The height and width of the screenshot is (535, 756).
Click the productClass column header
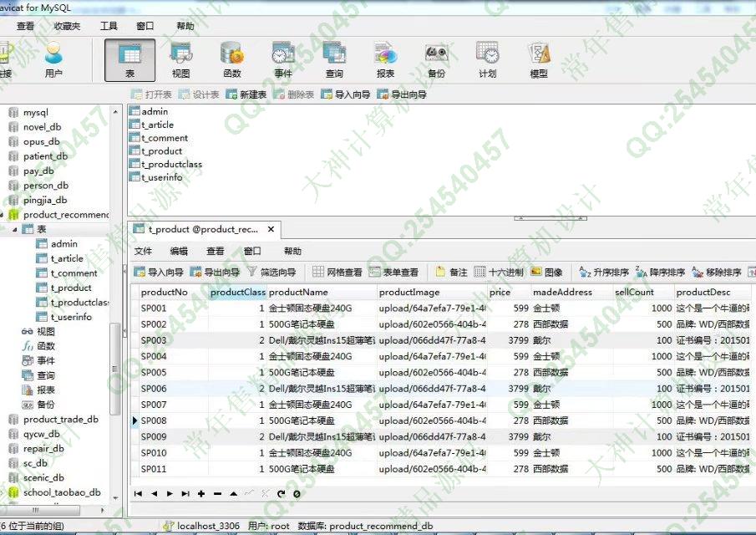tap(238, 292)
